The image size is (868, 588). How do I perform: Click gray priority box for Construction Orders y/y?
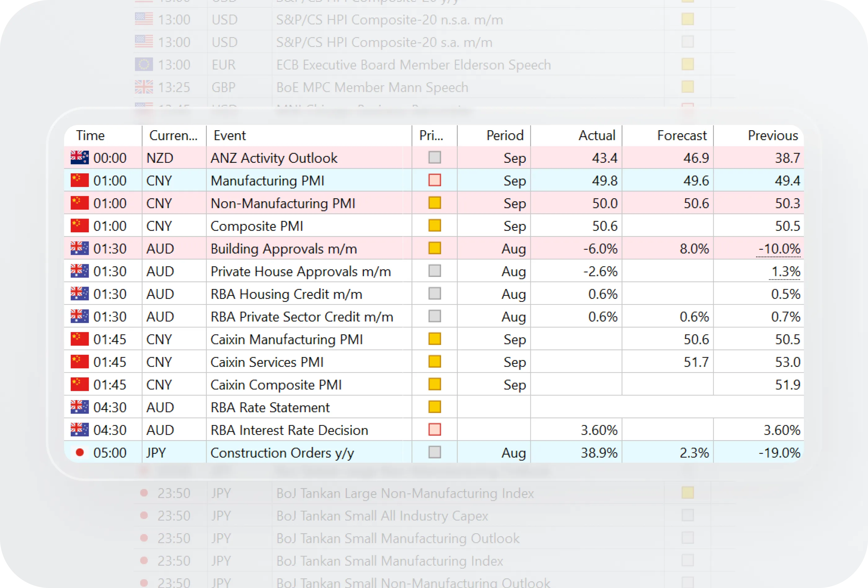click(435, 452)
